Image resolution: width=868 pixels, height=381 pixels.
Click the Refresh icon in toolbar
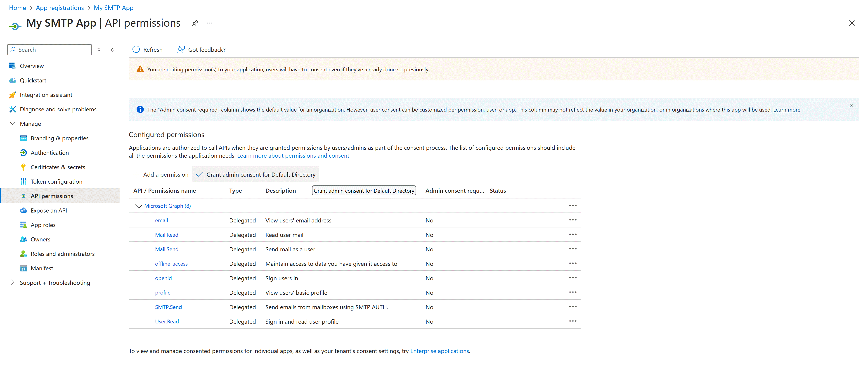pyautogui.click(x=136, y=49)
